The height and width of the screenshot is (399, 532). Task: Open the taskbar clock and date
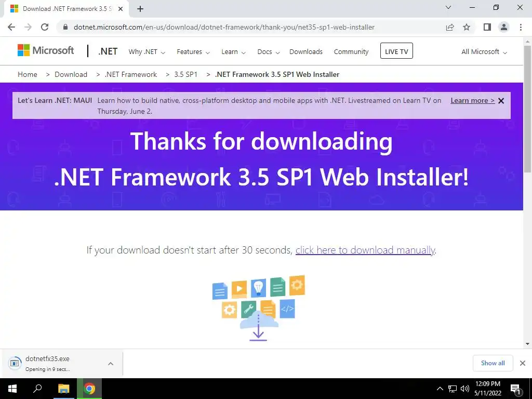488,389
